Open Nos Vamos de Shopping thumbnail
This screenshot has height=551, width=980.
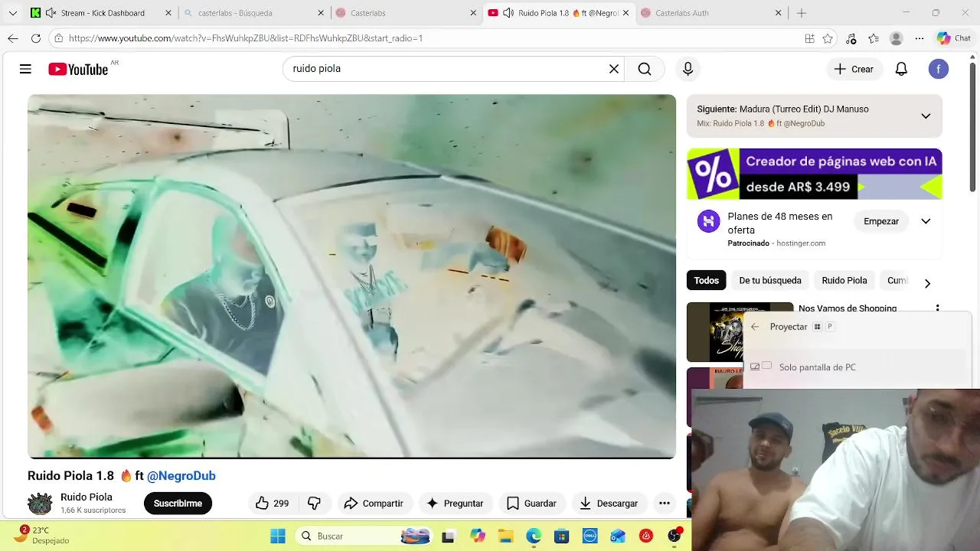740,332
